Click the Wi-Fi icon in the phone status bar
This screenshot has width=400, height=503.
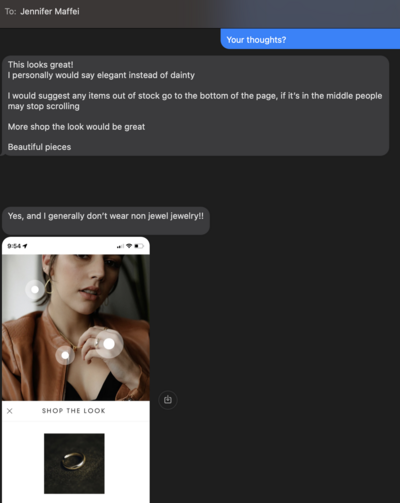(129, 246)
